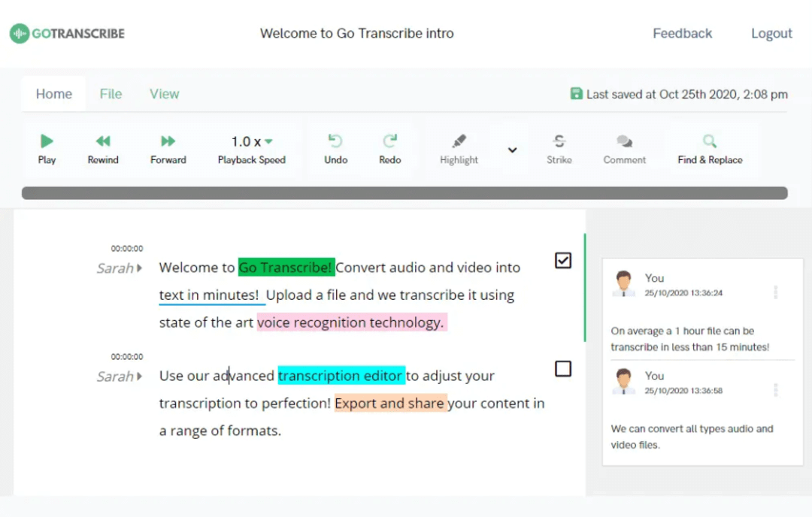Toggle the save status indicator icon
This screenshot has width=812, height=517.
[576, 93]
